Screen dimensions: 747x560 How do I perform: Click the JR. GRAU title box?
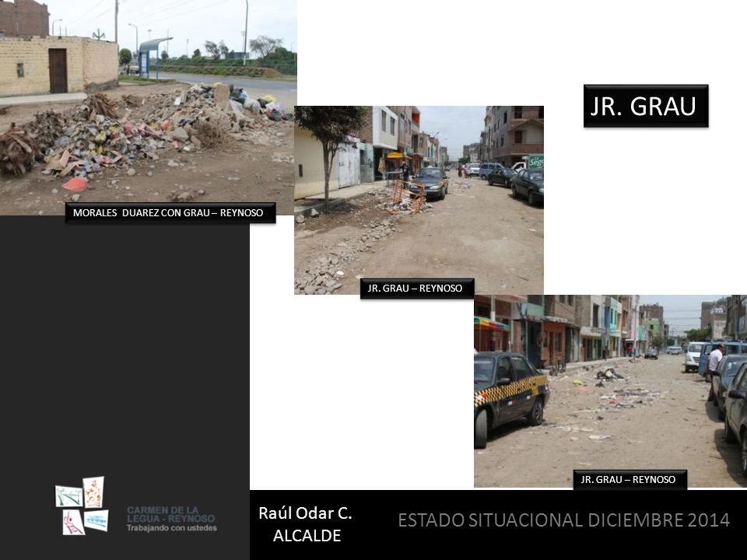coord(646,106)
